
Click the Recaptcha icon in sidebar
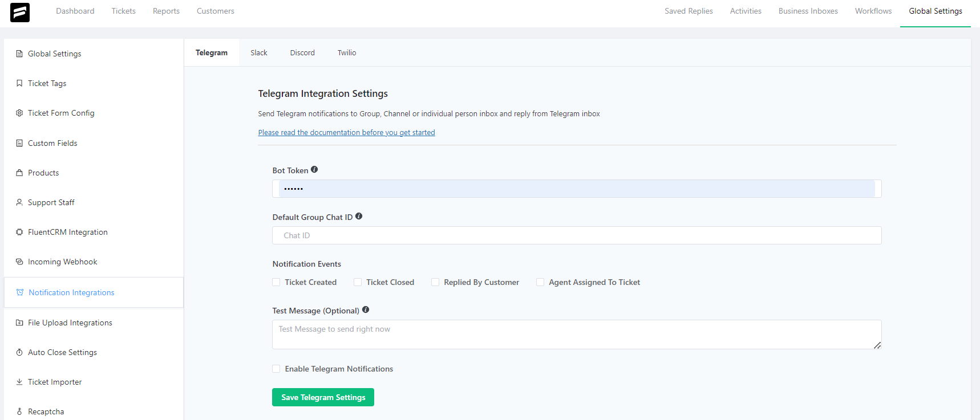tap(19, 411)
